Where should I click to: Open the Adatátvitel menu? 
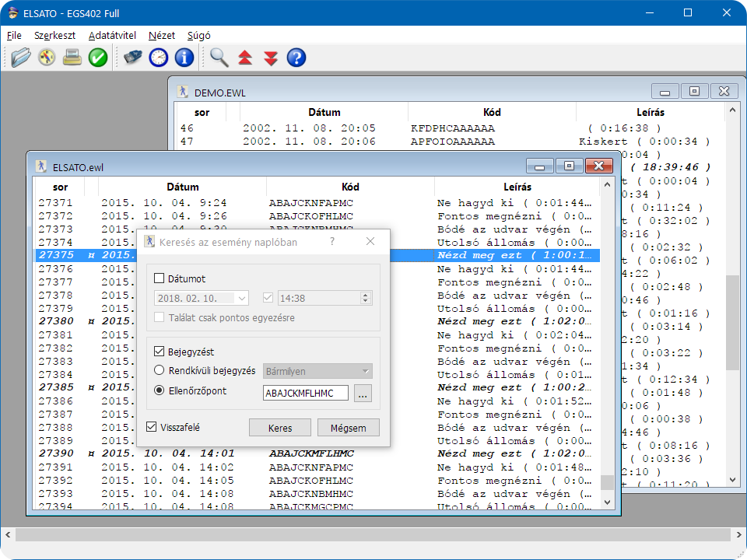[x=112, y=35]
